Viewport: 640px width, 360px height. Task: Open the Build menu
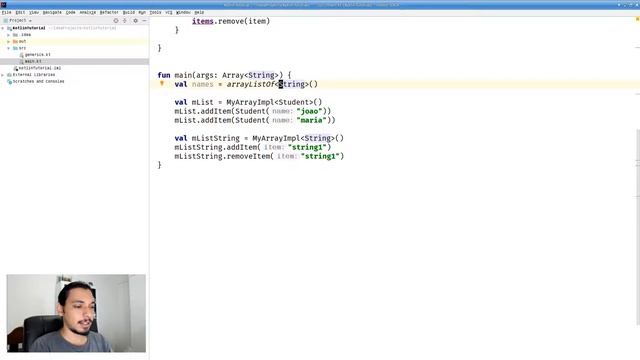(x=129, y=13)
